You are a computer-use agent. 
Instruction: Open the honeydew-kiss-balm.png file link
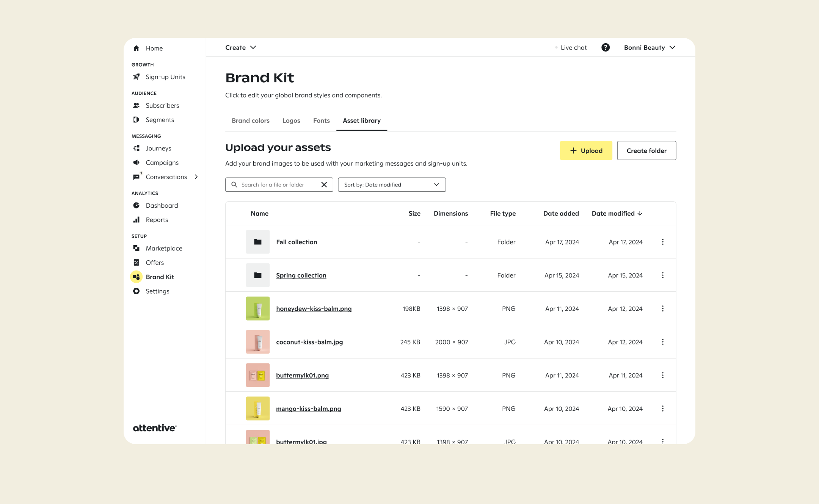click(314, 308)
